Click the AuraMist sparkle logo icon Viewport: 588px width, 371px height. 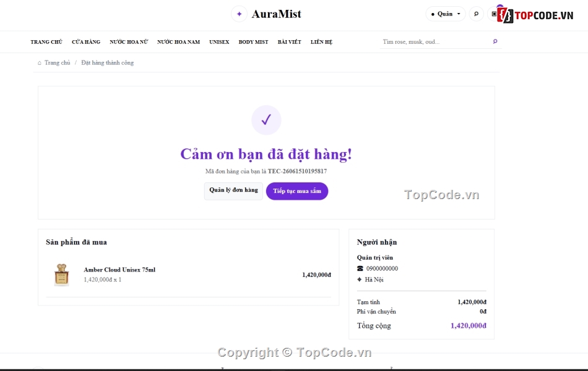click(239, 14)
